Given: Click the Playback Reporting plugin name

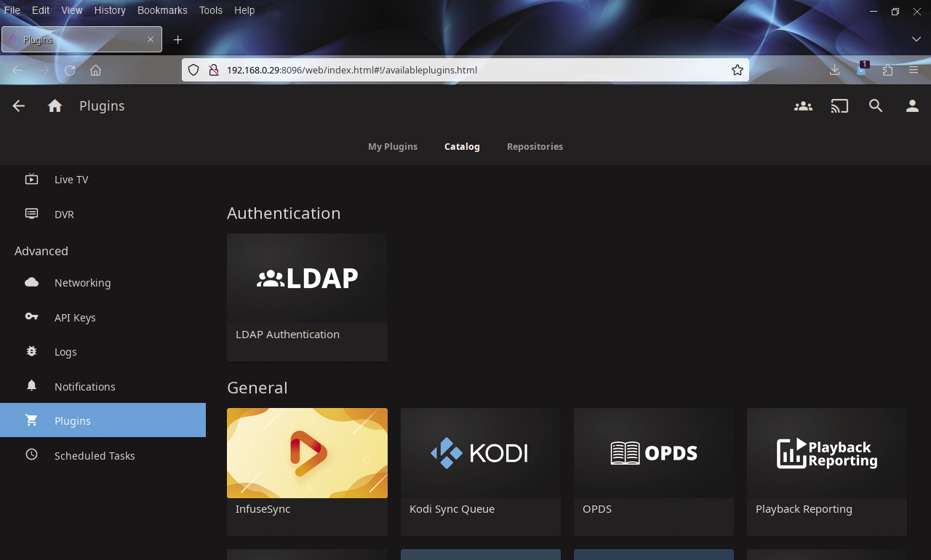Looking at the screenshot, I should pyautogui.click(x=804, y=509).
